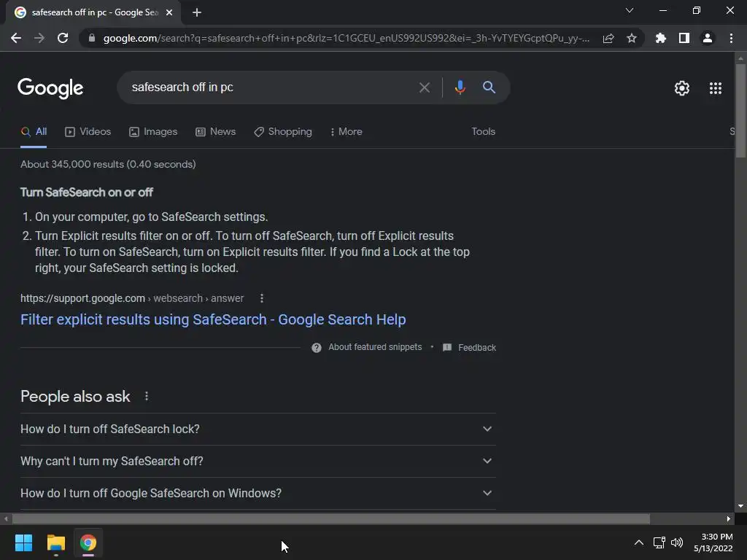Screen dimensions: 747x560
Task: Expand How do I turn off SafeSearch lock
Action: pyautogui.click(x=258, y=429)
